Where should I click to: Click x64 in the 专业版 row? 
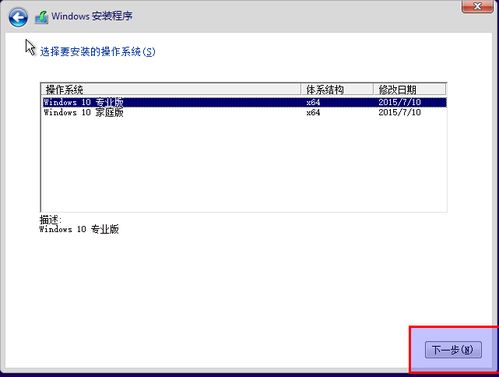pos(313,102)
